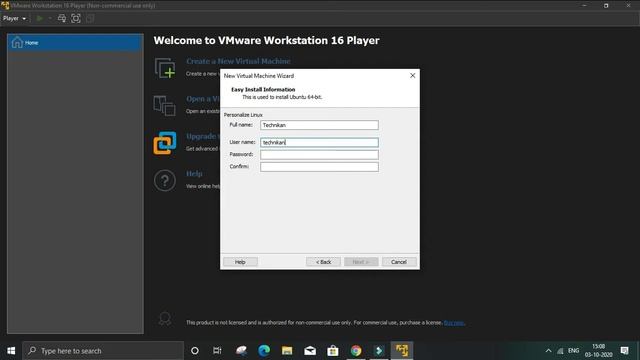Click the wizard Help button

tap(240, 262)
